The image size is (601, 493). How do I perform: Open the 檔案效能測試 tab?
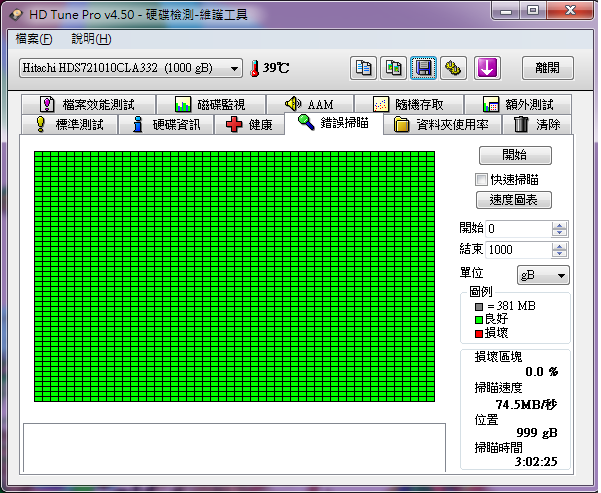(89, 104)
